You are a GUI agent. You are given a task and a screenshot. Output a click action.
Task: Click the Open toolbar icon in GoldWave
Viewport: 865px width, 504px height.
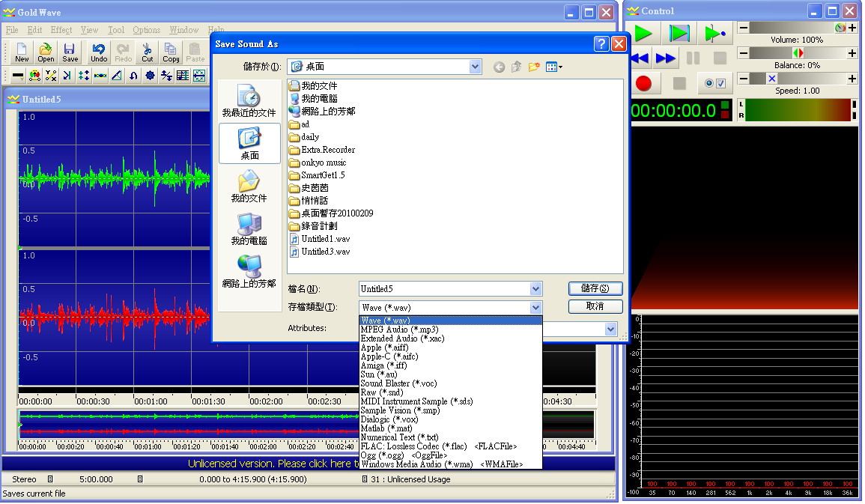(x=46, y=53)
